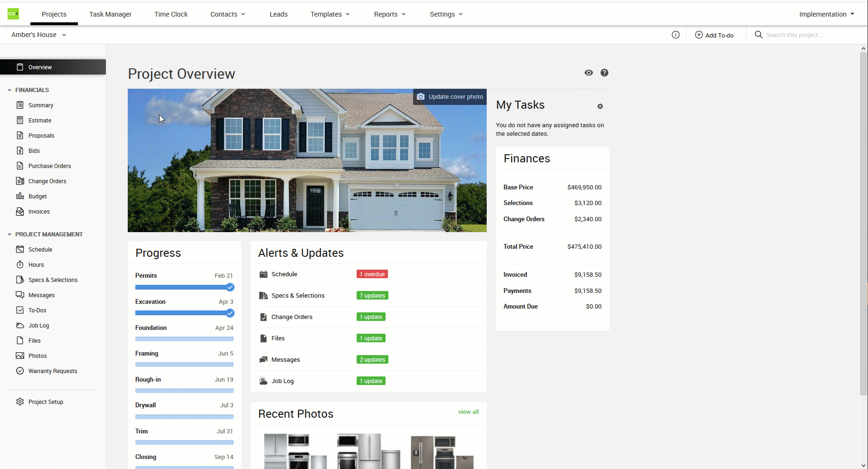Click the Hours clock icon in sidebar
Viewport: 868px width, 469px height.
click(20, 265)
